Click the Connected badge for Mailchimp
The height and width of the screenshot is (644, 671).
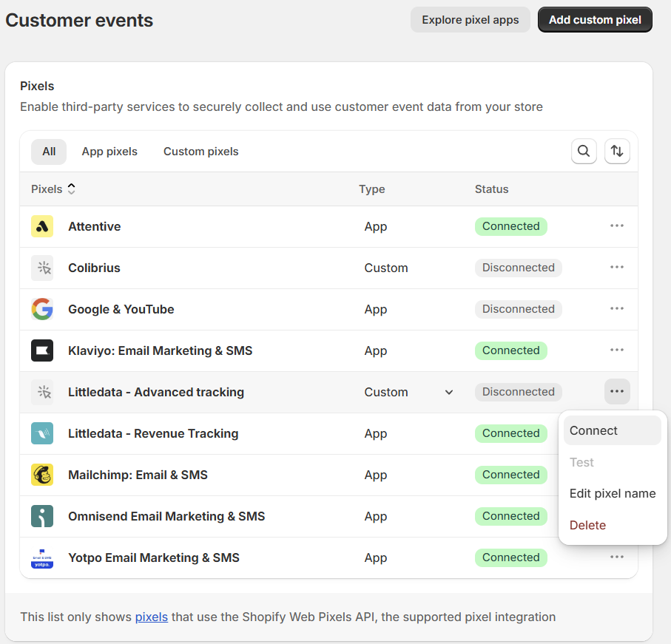pyautogui.click(x=511, y=475)
